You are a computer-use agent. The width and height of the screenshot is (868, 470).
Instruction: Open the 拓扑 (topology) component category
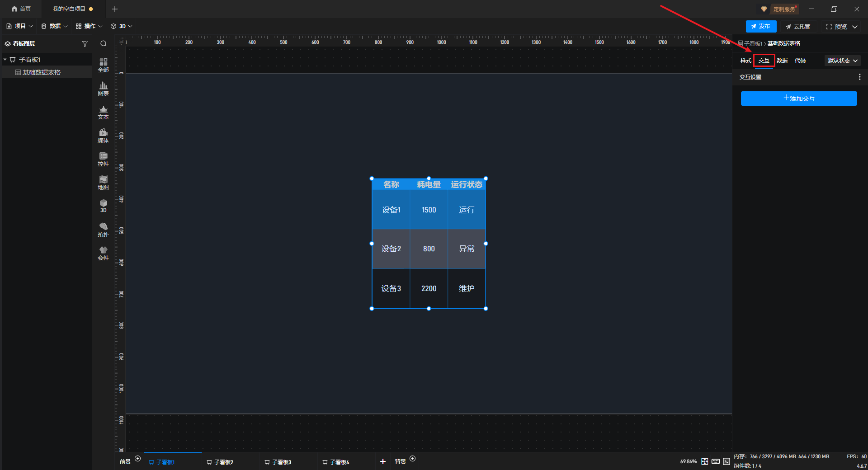(x=103, y=230)
